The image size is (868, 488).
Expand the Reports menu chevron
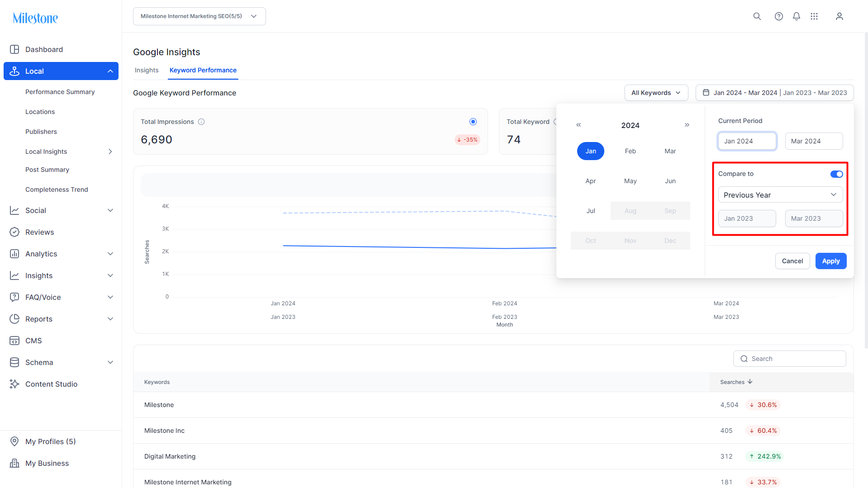tap(110, 319)
